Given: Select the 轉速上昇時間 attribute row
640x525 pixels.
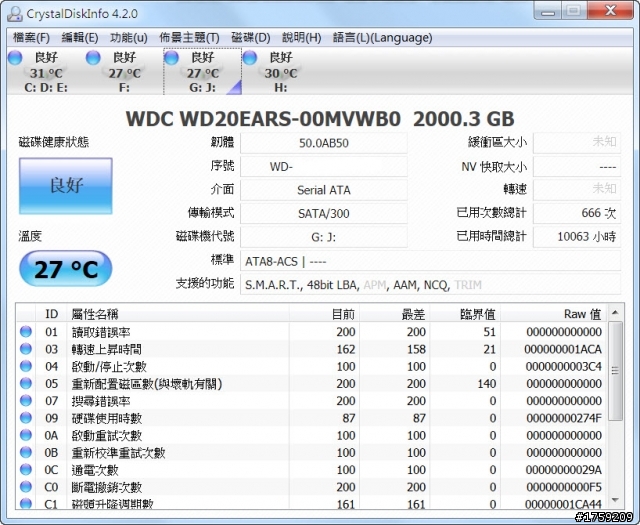Looking at the screenshot, I should 311,349.
